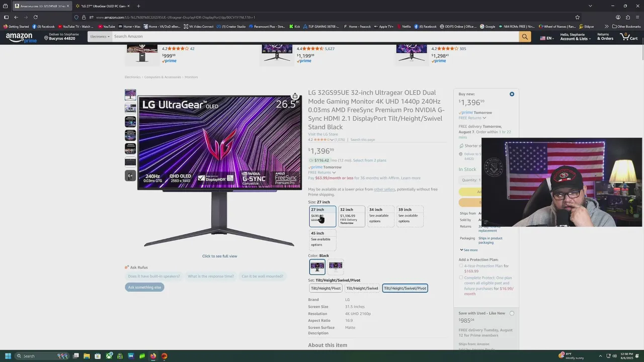
Task: Select the 45 inch size option
Action: coord(323,239)
